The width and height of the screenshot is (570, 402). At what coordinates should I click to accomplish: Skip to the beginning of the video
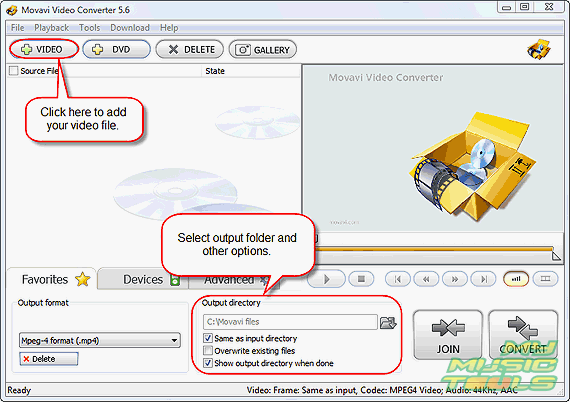pyautogui.click(x=398, y=279)
